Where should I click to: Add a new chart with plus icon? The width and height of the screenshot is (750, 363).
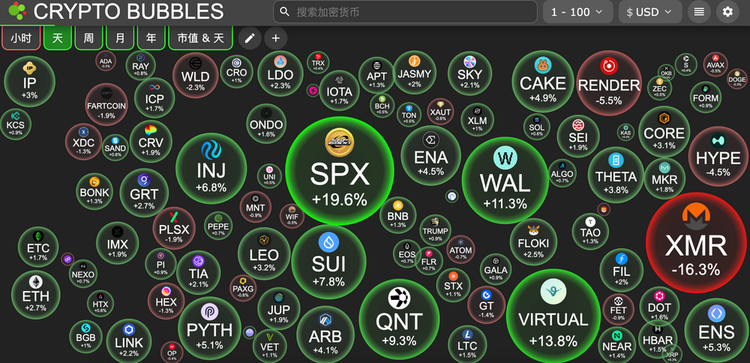click(x=276, y=38)
